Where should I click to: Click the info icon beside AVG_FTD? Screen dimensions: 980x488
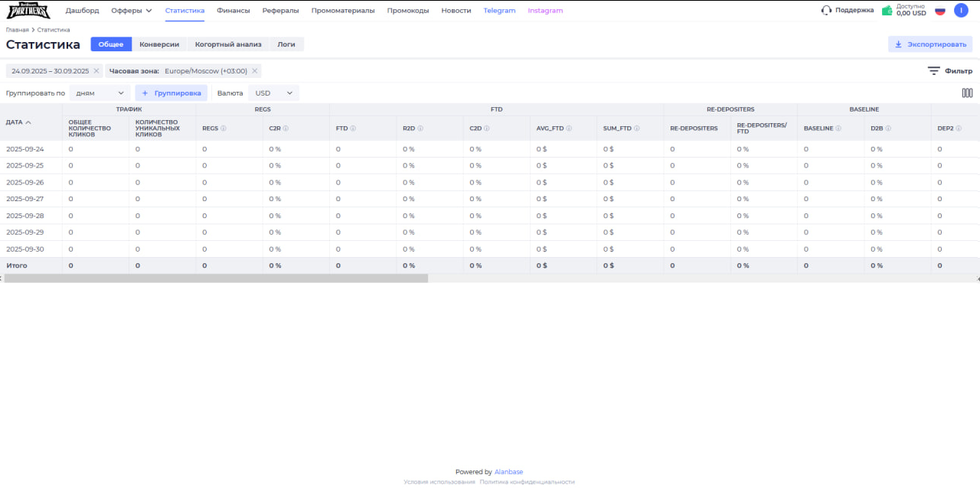pos(570,129)
